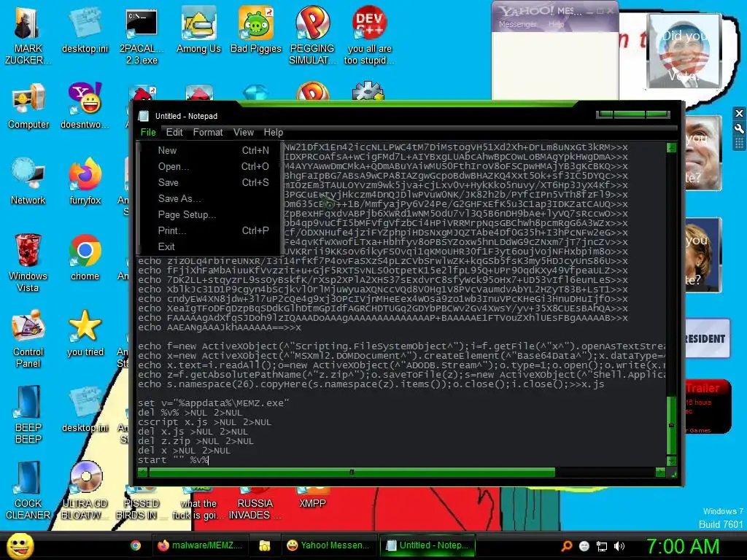Screen dimensions: 747x560
Task: Click the New option in File menu
Action: 209,150
